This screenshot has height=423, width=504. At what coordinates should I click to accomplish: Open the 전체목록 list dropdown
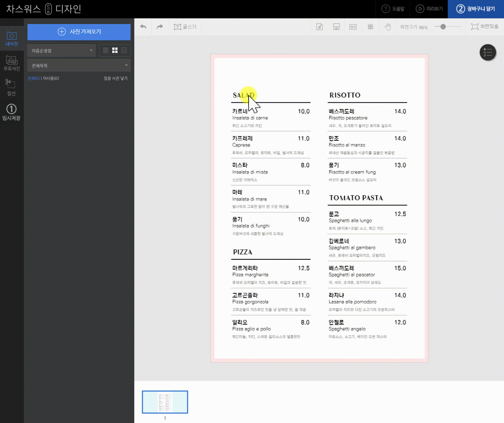pos(79,65)
